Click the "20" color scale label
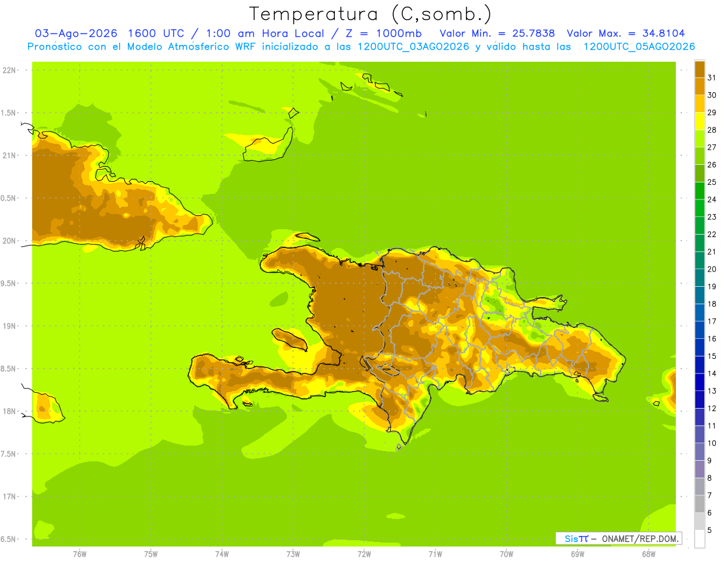This screenshot has height=562, width=728. tap(712, 269)
